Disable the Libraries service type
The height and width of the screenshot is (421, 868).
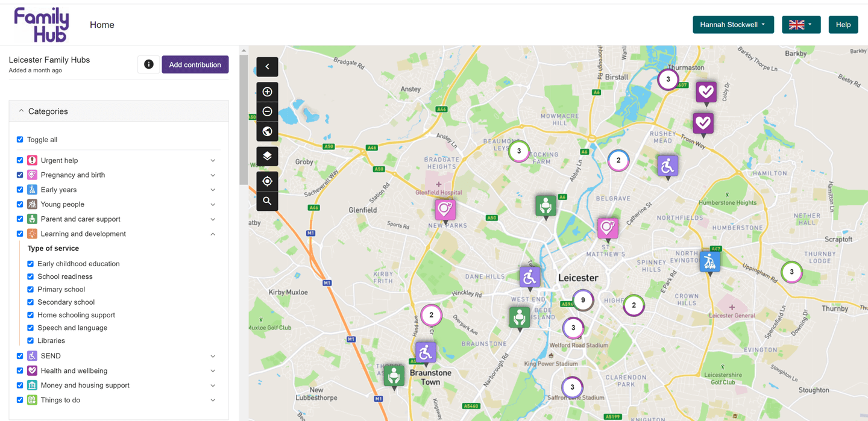[x=31, y=341]
